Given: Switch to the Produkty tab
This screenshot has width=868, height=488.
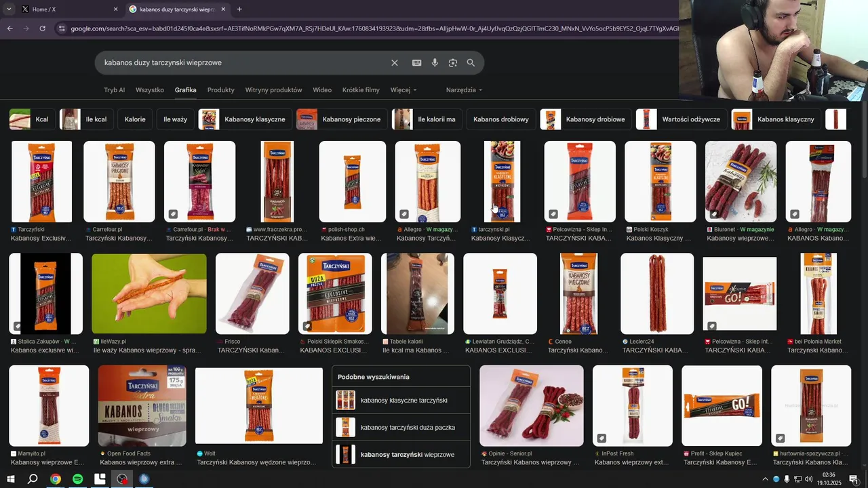Looking at the screenshot, I should [221, 89].
